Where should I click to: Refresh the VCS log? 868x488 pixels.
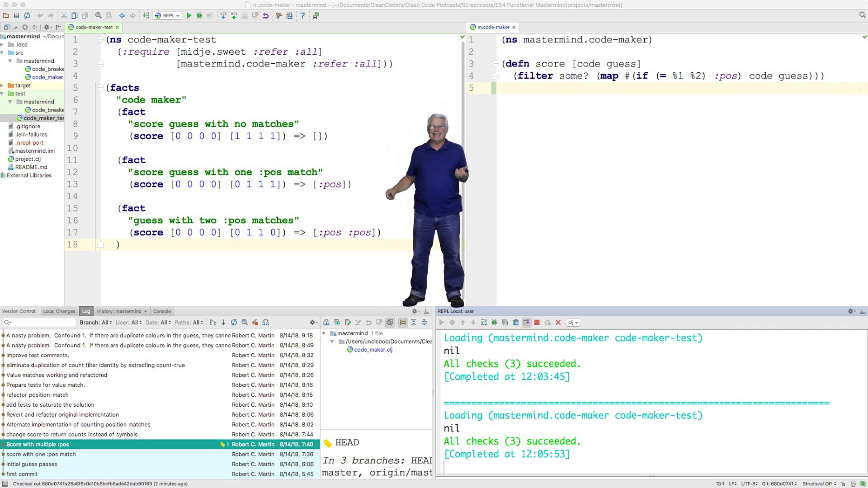pyautogui.click(x=234, y=323)
